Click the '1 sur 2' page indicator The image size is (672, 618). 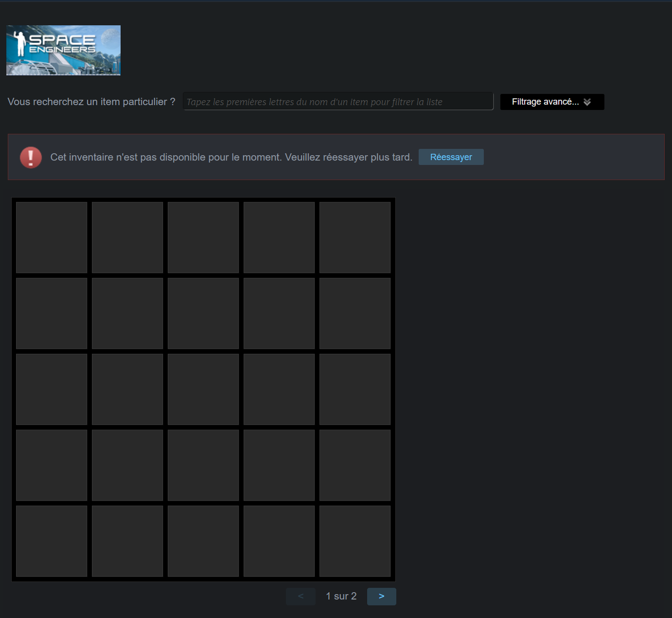tap(341, 596)
